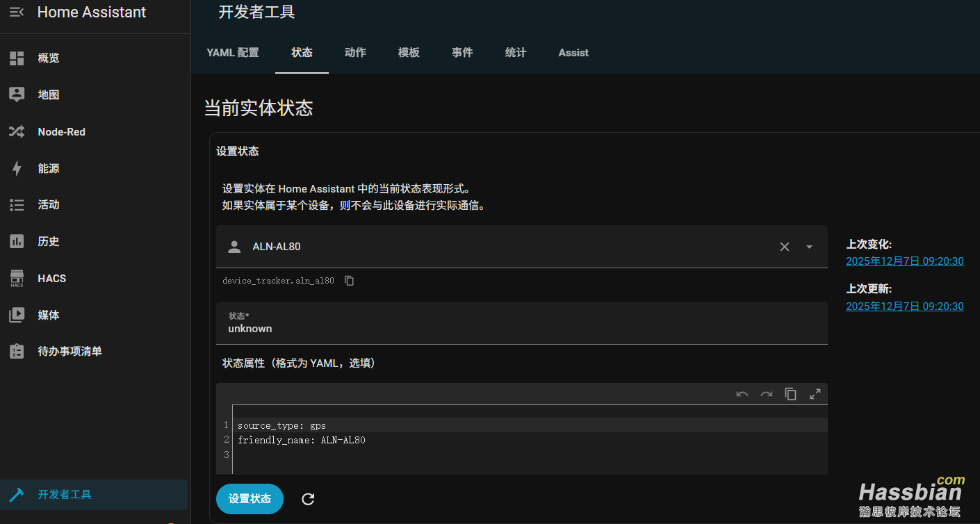Expand the YAML editor to fullscreen

pyautogui.click(x=815, y=394)
